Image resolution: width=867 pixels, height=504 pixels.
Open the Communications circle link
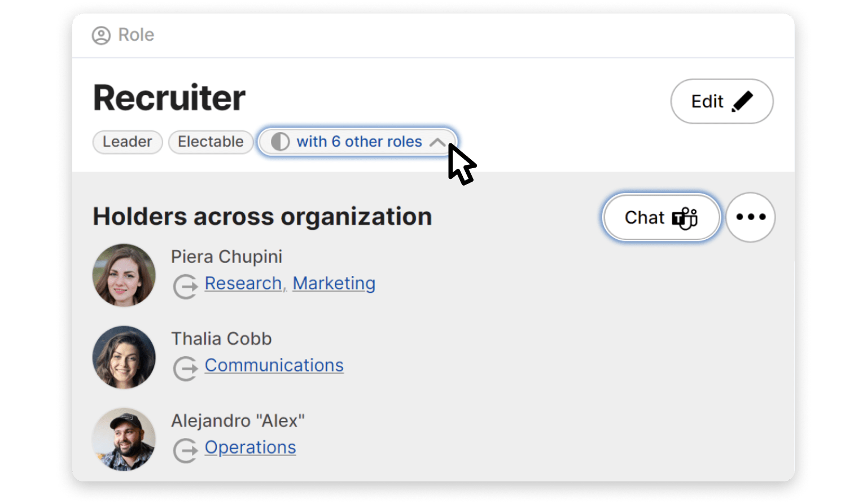[274, 365]
